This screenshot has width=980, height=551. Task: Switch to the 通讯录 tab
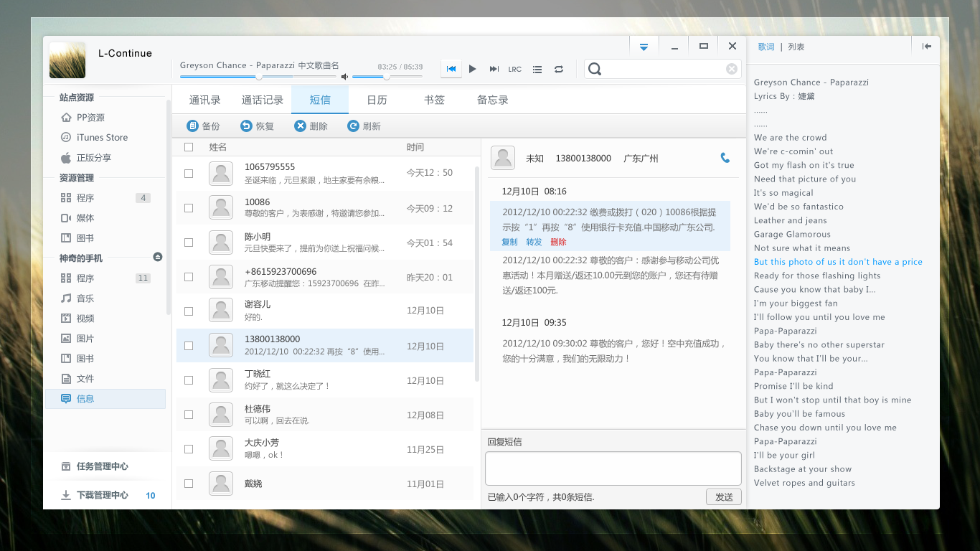205,100
